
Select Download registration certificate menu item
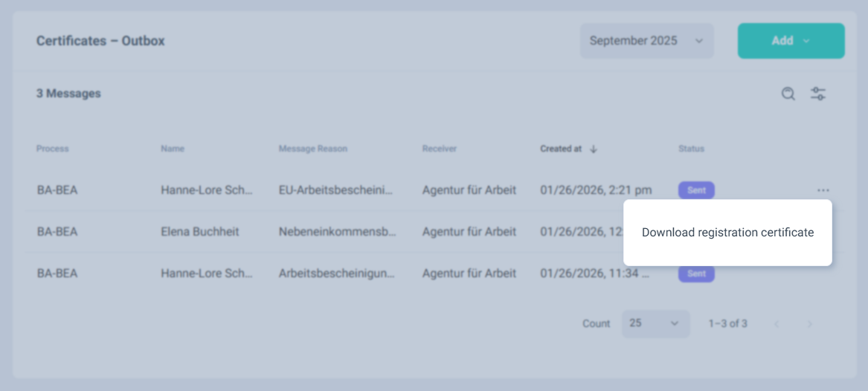point(727,233)
